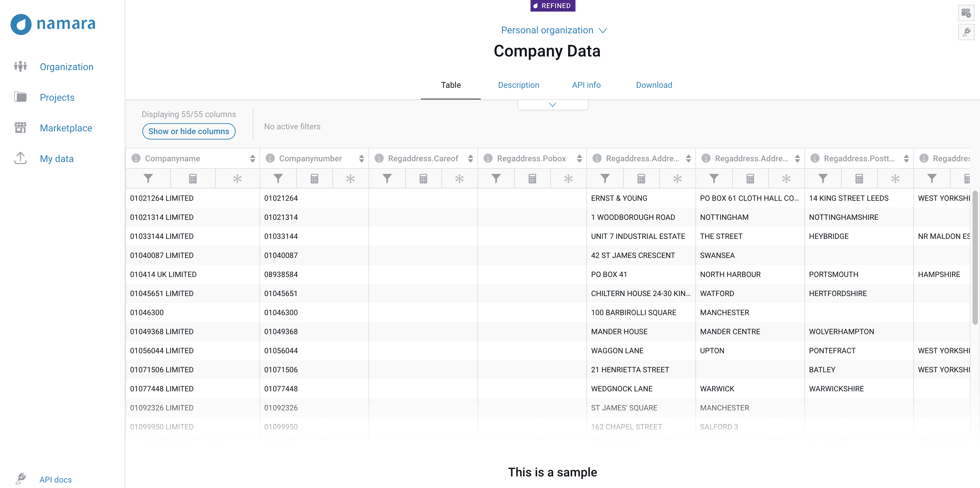Click the calendar schedule icon at top right
Image resolution: width=980 pixels, height=488 pixels.
pyautogui.click(x=966, y=13)
